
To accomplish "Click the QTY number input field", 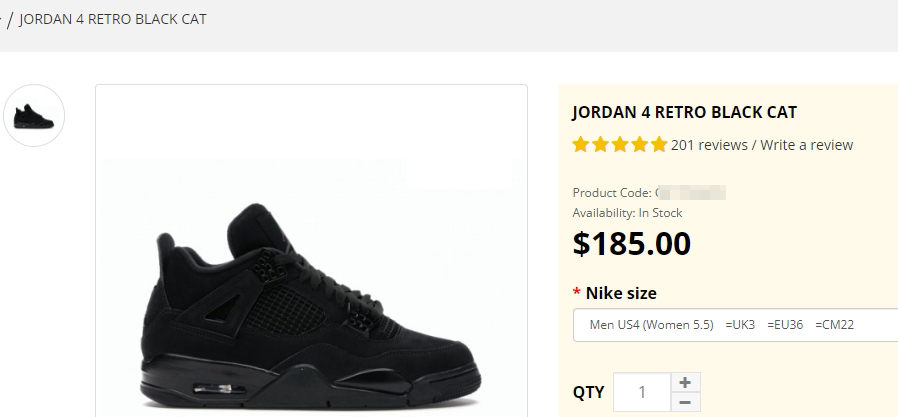I will [641, 392].
